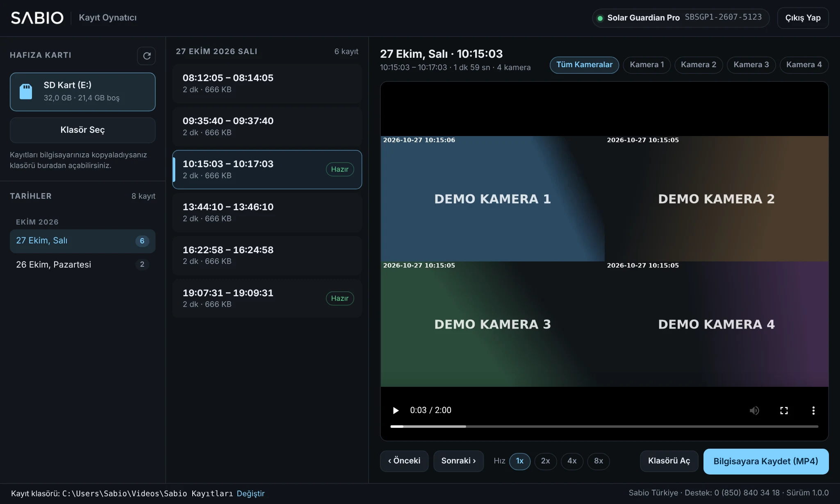This screenshot has width=840, height=504.
Task: Open Klasör Seç folder picker
Action: [82, 130]
